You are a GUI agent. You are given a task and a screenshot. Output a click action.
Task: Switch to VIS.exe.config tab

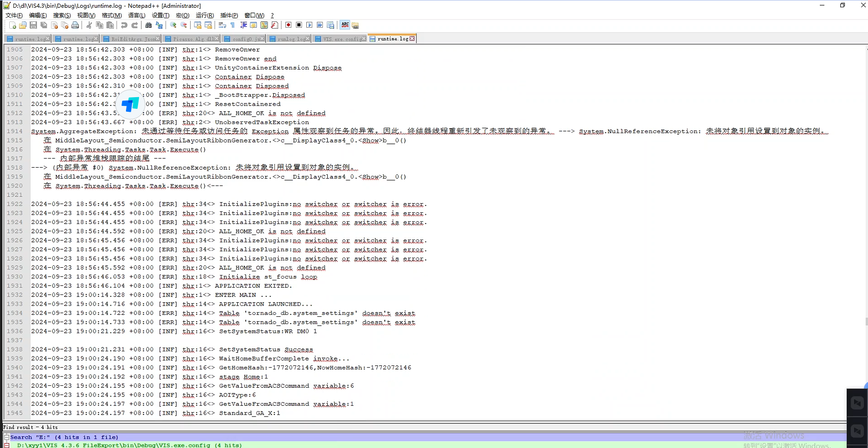click(x=340, y=39)
